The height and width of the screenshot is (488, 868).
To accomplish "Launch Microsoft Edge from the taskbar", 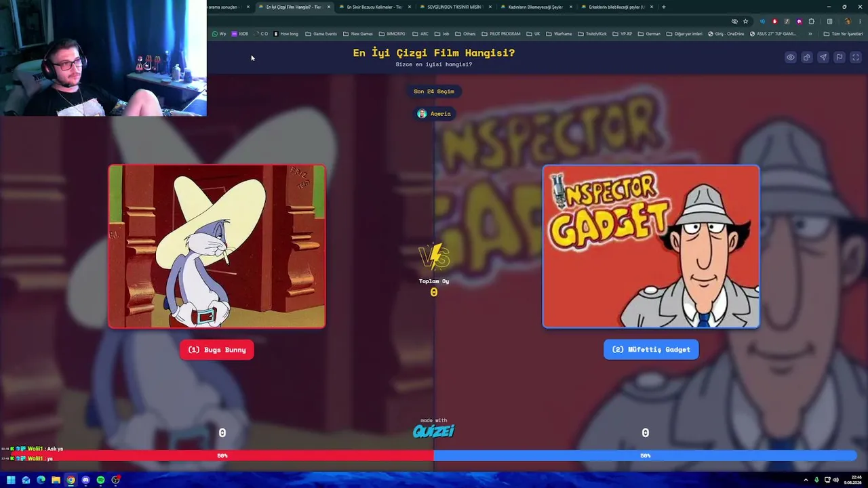I will [x=41, y=480].
